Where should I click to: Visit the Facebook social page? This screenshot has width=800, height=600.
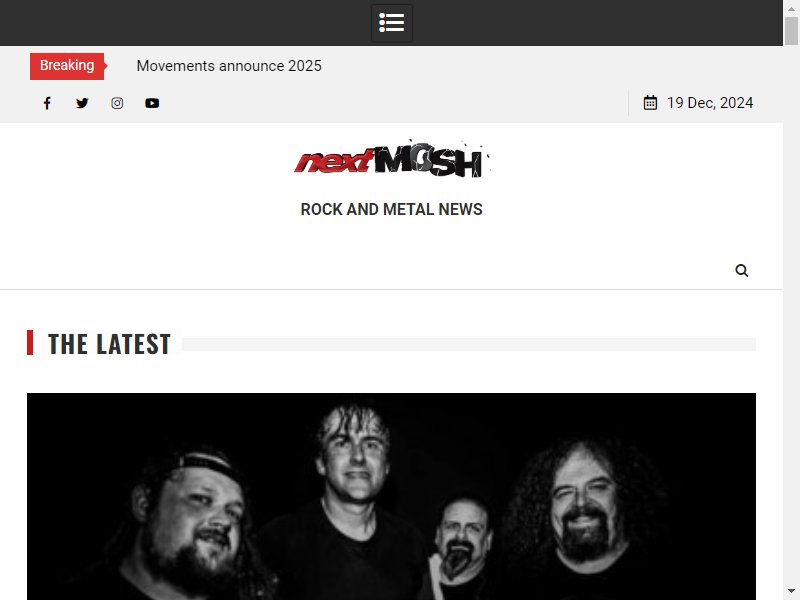(47, 103)
